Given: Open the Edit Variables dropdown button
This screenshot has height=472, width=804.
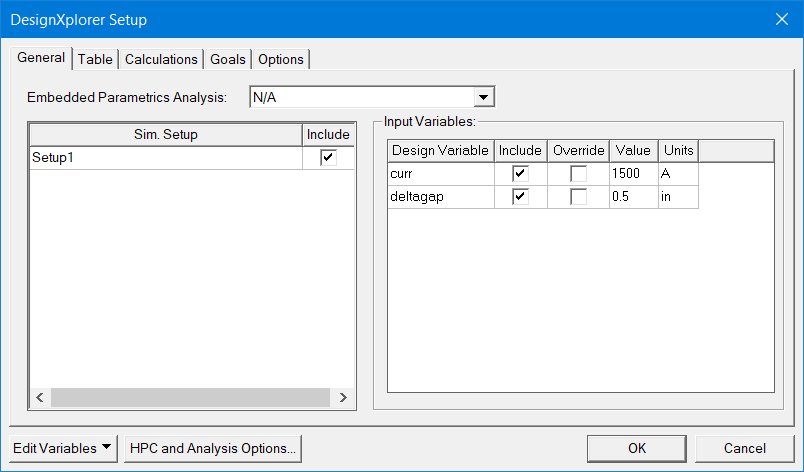Looking at the screenshot, I should click(64, 448).
